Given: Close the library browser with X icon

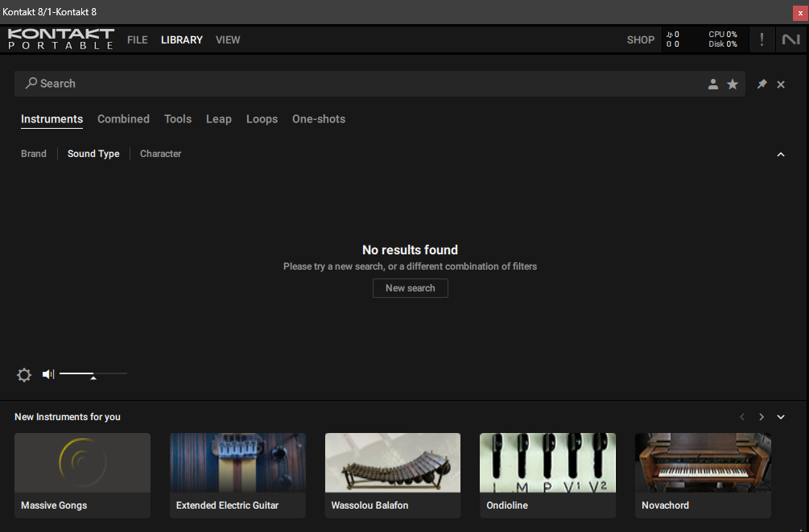Looking at the screenshot, I should point(781,85).
